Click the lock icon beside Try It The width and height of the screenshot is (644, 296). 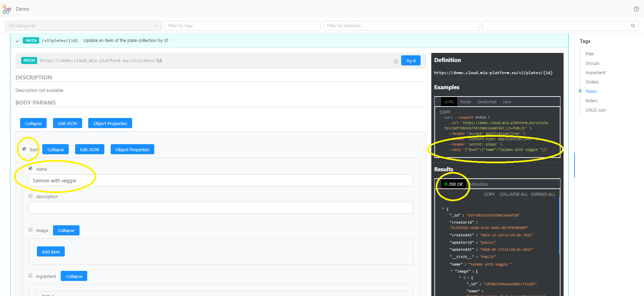396,61
